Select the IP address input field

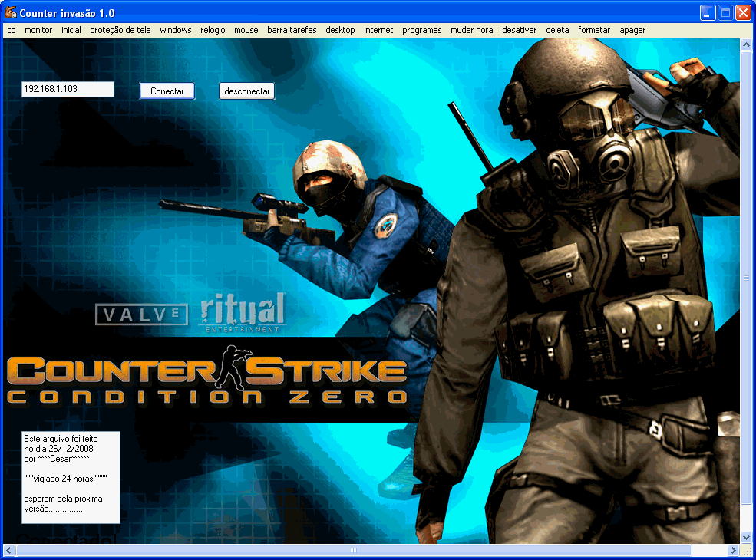68,88
